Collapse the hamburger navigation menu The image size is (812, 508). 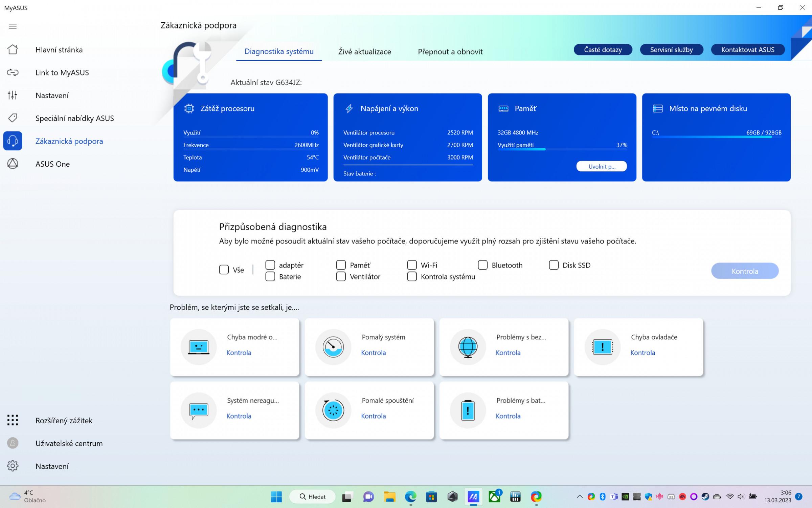click(13, 27)
